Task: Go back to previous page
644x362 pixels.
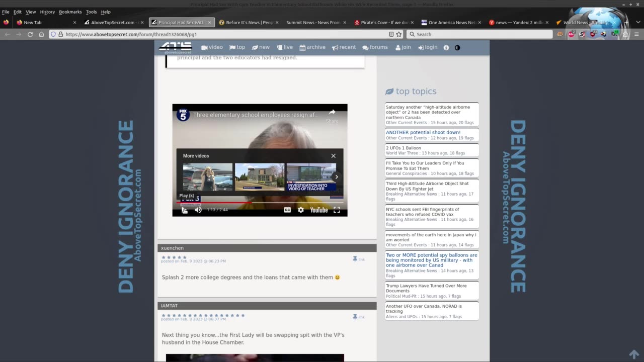Action: 7,34
